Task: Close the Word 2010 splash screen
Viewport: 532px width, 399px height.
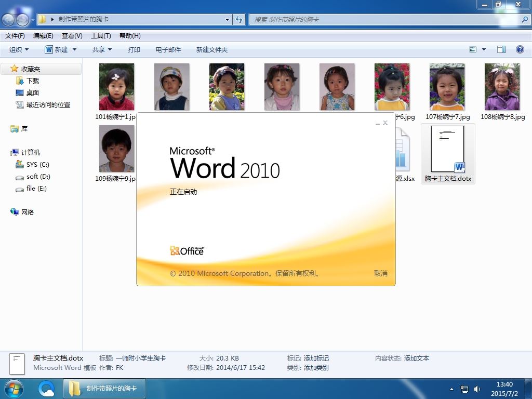Action: click(385, 123)
